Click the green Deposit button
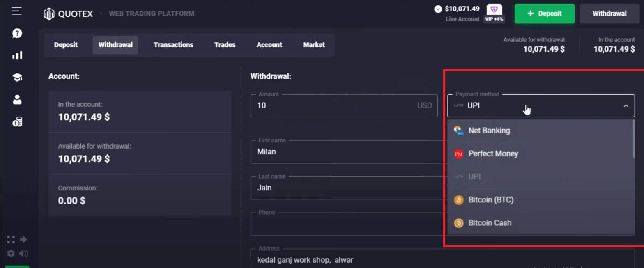Viewport: 644px width, 268px height. tap(544, 14)
